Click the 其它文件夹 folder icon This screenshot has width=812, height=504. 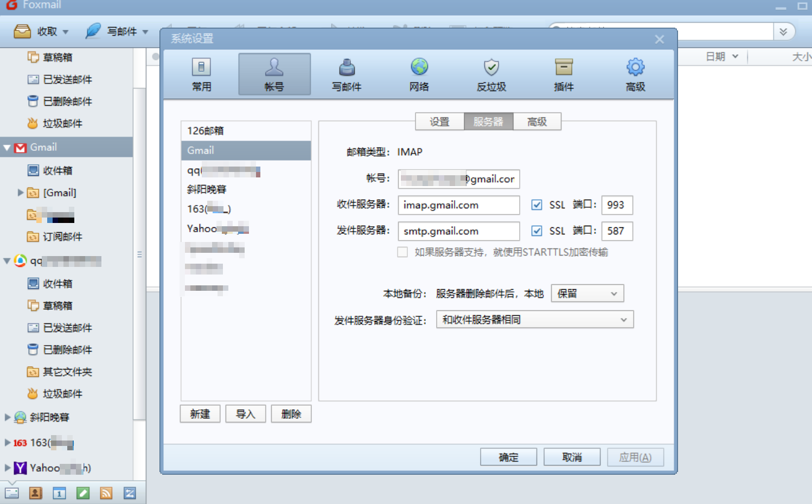pos(33,372)
